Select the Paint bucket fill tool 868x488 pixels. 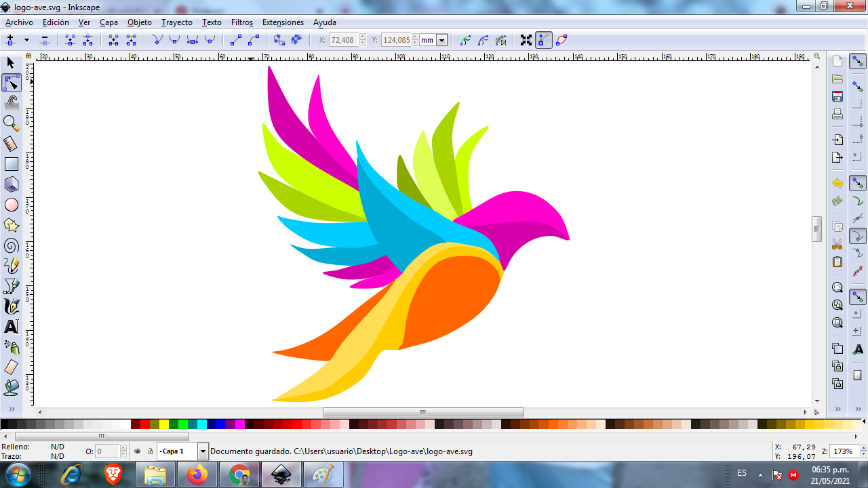(11, 388)
